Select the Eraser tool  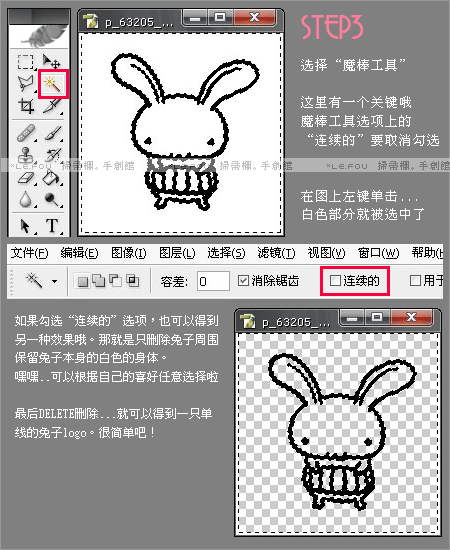pos(26,177)
